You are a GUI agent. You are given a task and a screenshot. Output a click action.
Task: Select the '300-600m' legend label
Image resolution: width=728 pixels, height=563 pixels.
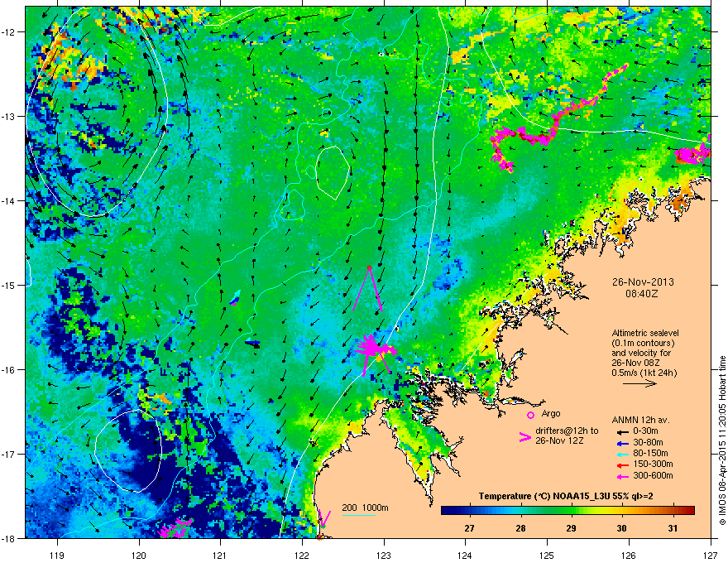[653, 476]
